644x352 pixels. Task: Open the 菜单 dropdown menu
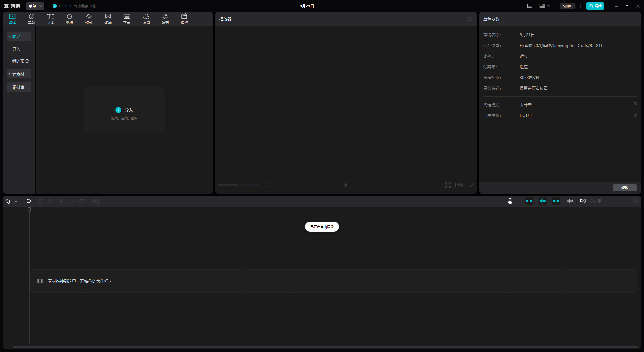click(35, 6)
